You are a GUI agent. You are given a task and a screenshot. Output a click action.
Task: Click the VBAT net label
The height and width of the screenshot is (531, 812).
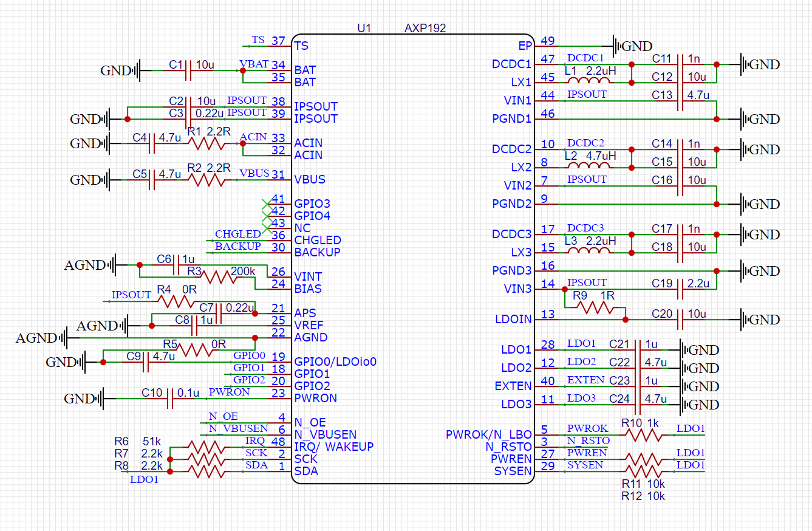coord(253,64)
